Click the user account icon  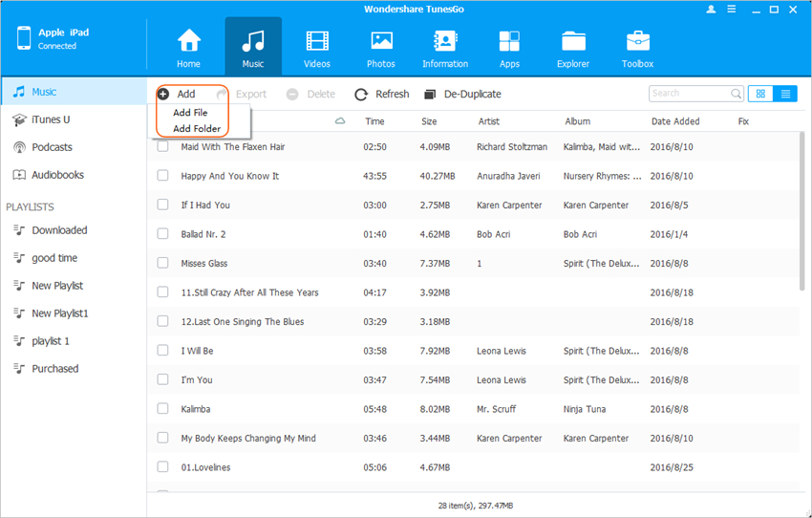[711, 9]
